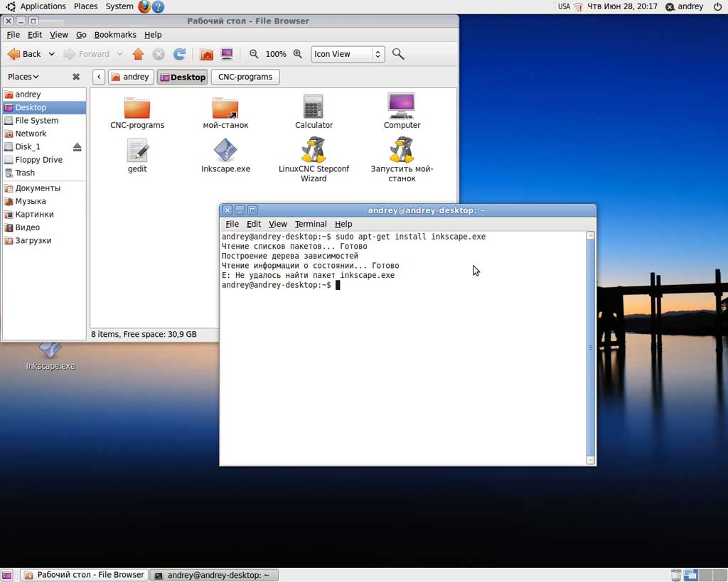This screenshot has width=728, height=582.
Task: Open the Help menu in File Browser
Action: 153,35
